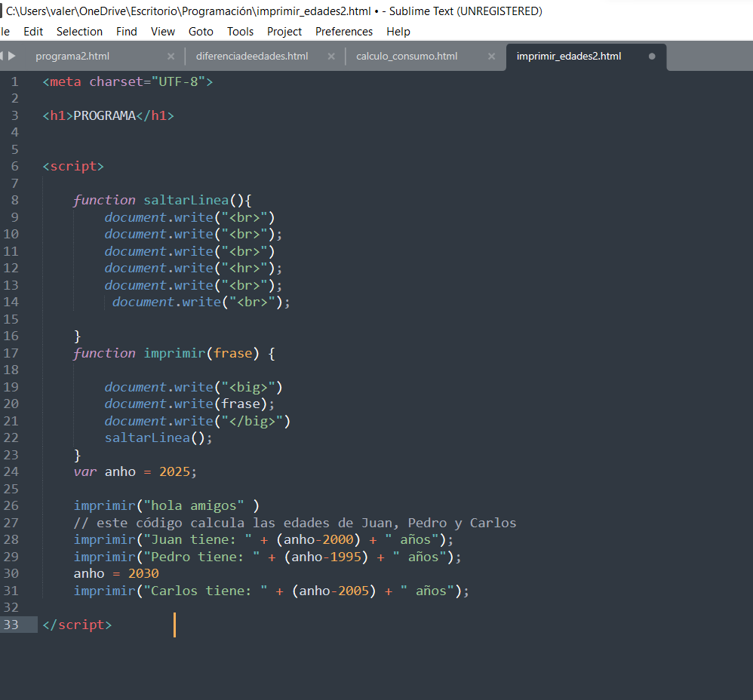Image resolution: width=753 pixels, height=700 pixels.
Task: Click the var keyword on line 24
Action: coord(85,472)
